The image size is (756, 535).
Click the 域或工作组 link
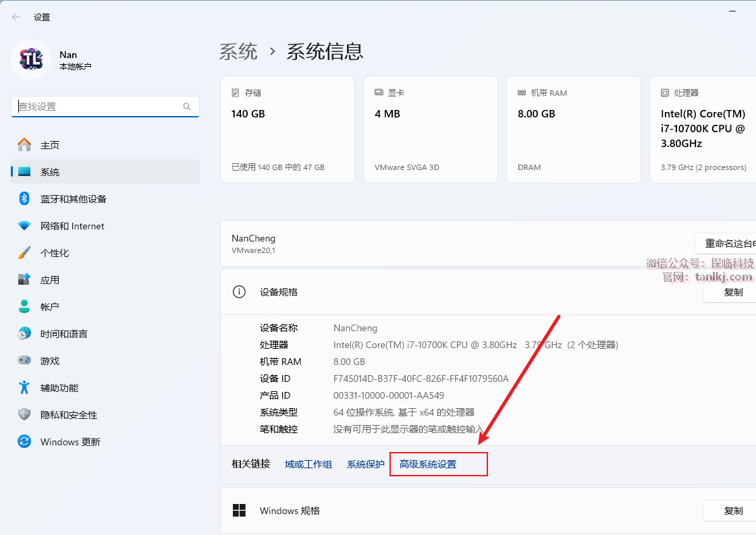click(x=308, y=464)
